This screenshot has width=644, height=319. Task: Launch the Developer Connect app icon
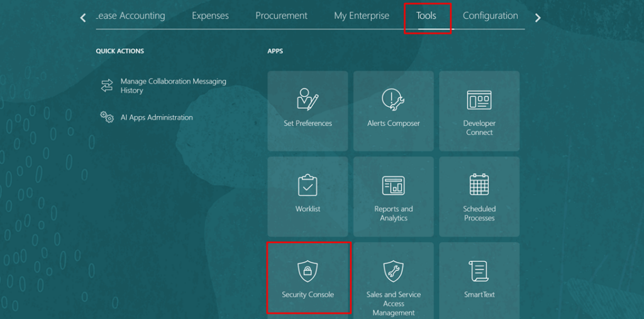[x=479, y=100]
